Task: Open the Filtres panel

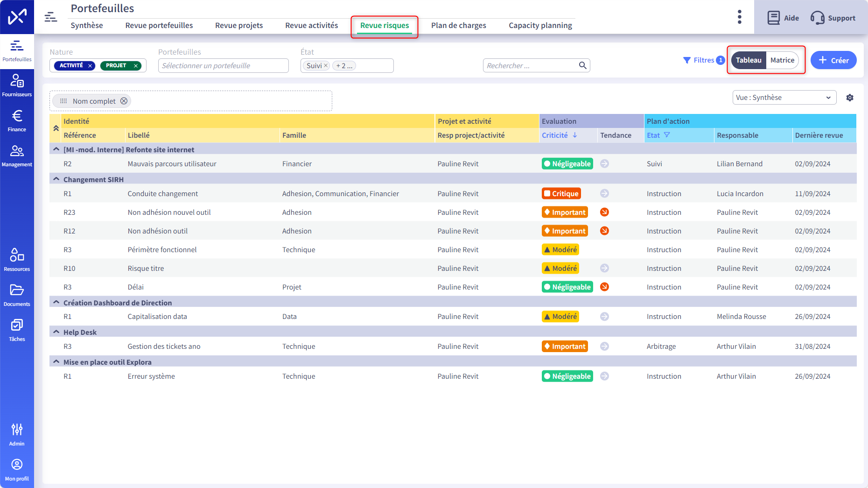Action: [x=703, y=60]
